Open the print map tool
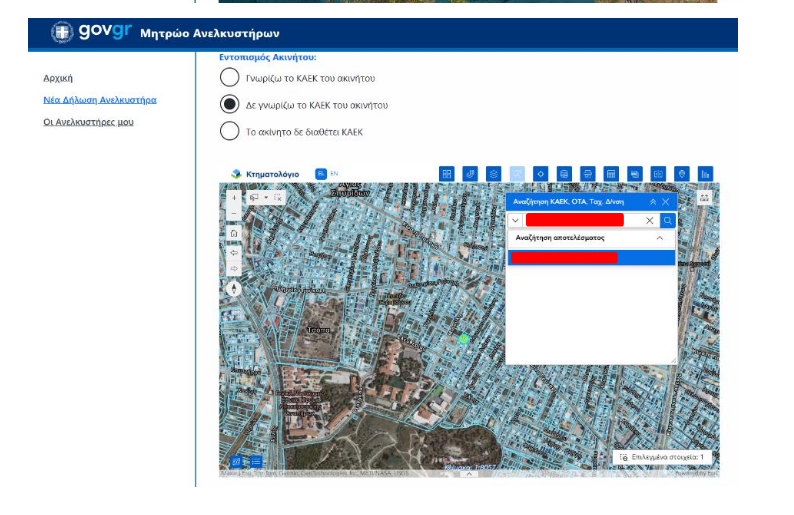Screen dimensions: 794x515 coord(587,174)
